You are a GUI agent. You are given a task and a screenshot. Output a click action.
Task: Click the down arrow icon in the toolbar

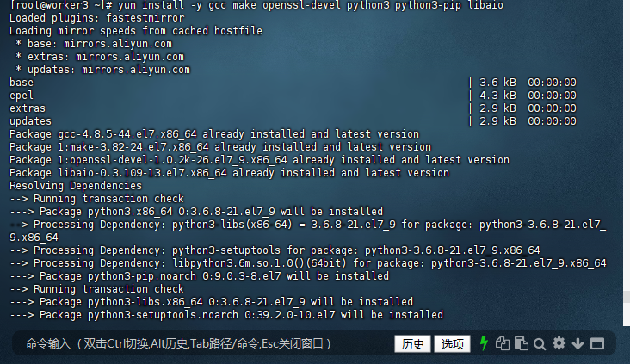click(577, 343)
